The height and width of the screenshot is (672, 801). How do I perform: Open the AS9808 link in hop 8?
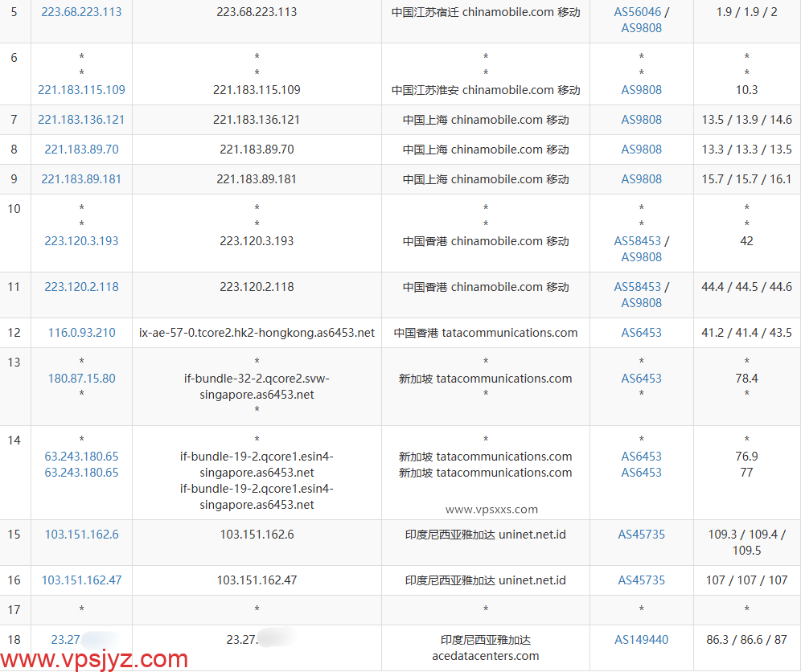pyautogui.click(x=641, y=149)
